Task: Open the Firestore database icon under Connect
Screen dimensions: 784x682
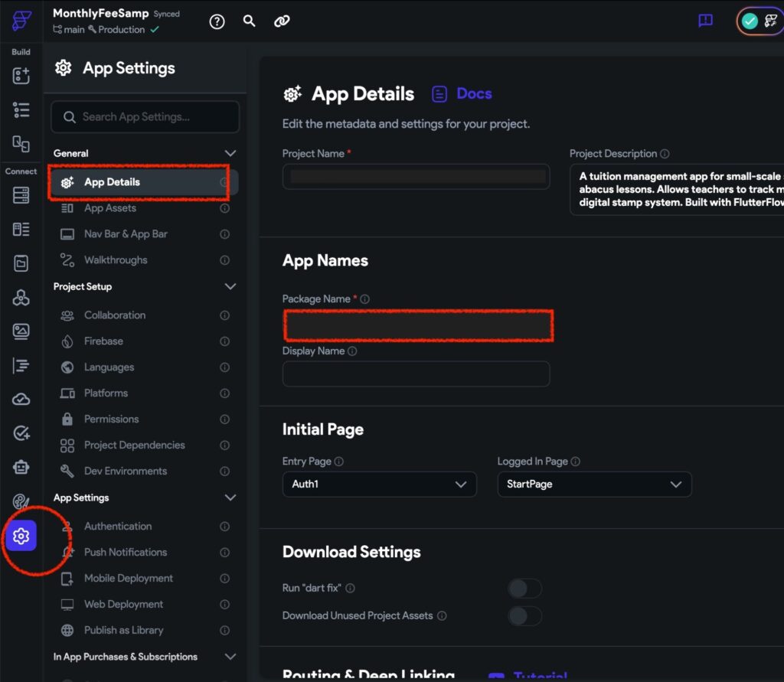Action: click(21, 195)
